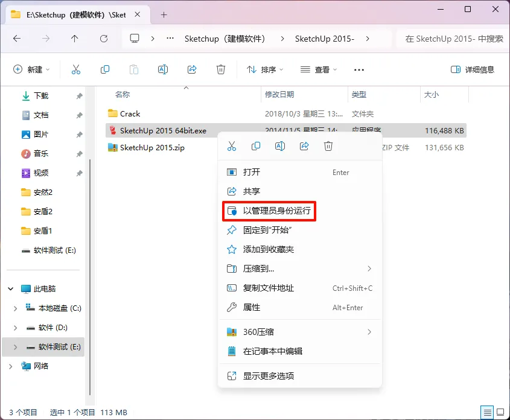The image size is (510, 420).
Task: Open 文档 in quick access
Action: (x=41, y=115)
